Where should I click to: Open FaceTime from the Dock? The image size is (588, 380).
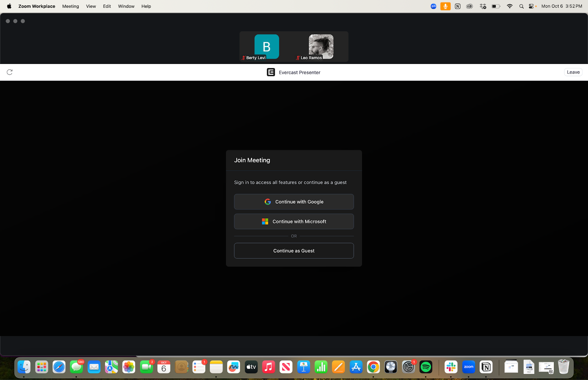[x=146, y=367]
